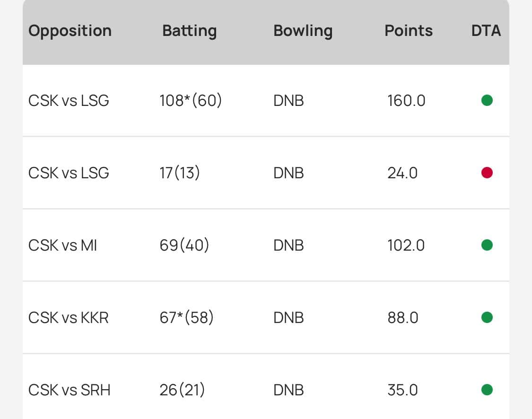Select the Bowling column header
532x419 pixels.
[303, 31]
